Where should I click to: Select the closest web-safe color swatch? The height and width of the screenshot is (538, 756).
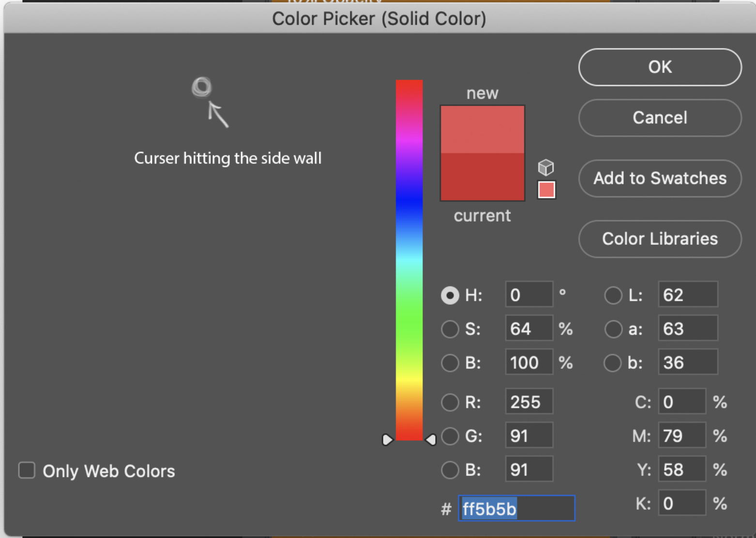point(546,189)
